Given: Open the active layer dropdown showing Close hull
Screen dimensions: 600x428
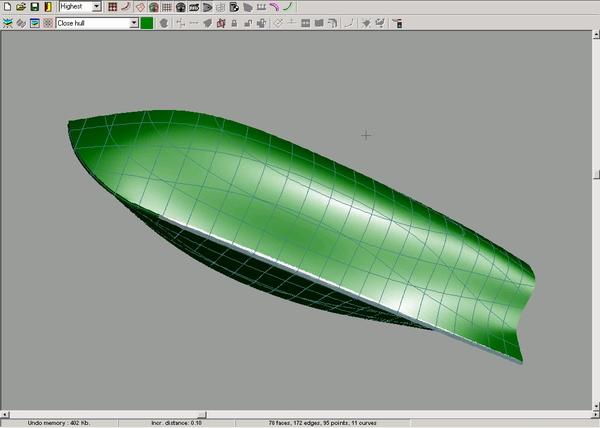Looking at the screenshot, I should pos(97,23).
